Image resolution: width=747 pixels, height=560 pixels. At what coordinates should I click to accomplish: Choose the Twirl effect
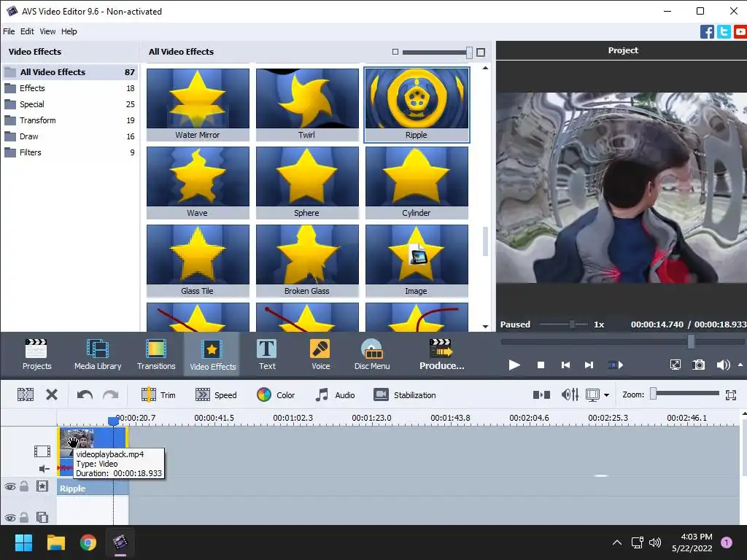tap(307, 104)
